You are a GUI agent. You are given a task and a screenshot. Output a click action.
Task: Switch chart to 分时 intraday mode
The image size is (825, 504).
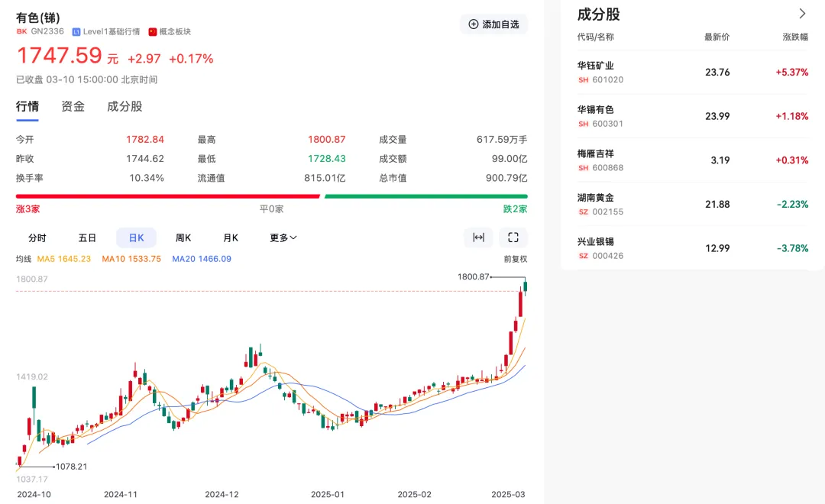click(x=37, y=237)
